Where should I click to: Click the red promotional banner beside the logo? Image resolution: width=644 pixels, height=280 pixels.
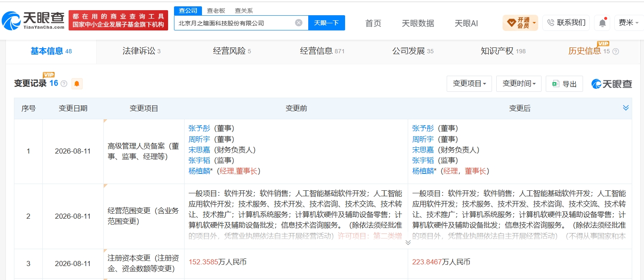point(118,20)
